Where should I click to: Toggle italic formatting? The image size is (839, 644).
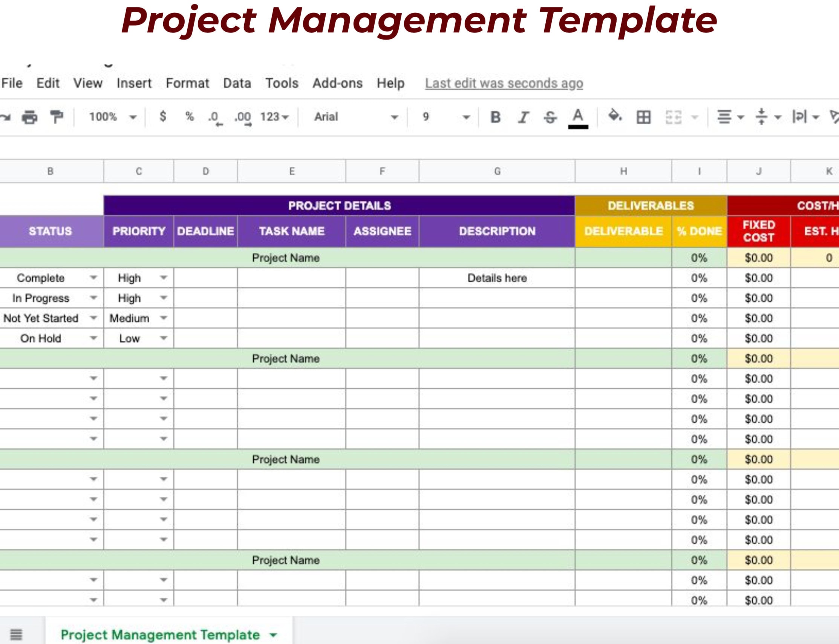coord(523,117)
